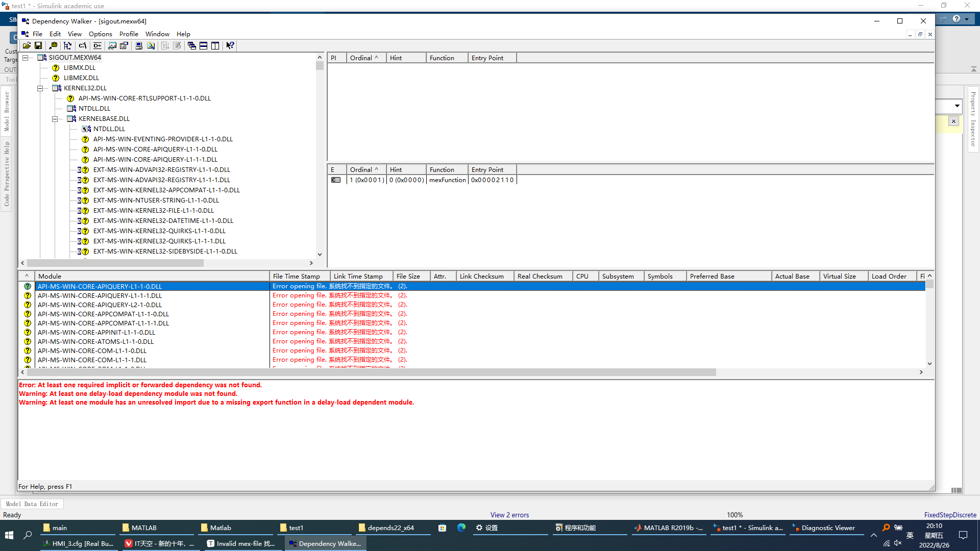
Task: Click the CPU column header
Action: pos(585,277)
